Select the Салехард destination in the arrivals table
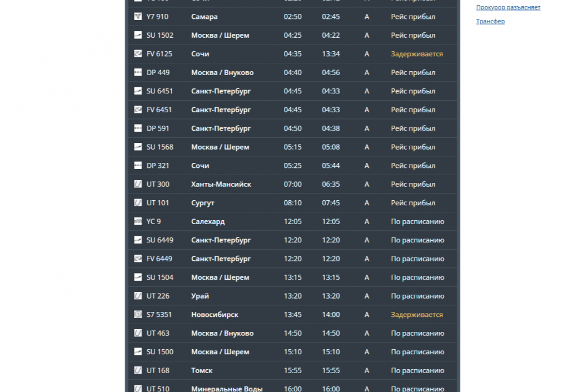588x392 pixels. pyautogui.click(x=208, y=222)
